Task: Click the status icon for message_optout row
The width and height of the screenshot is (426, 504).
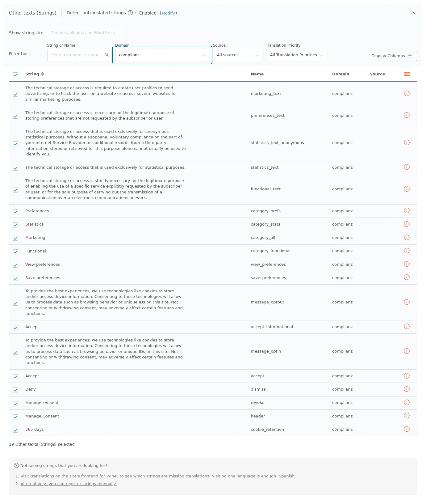Action: [407, 302]
